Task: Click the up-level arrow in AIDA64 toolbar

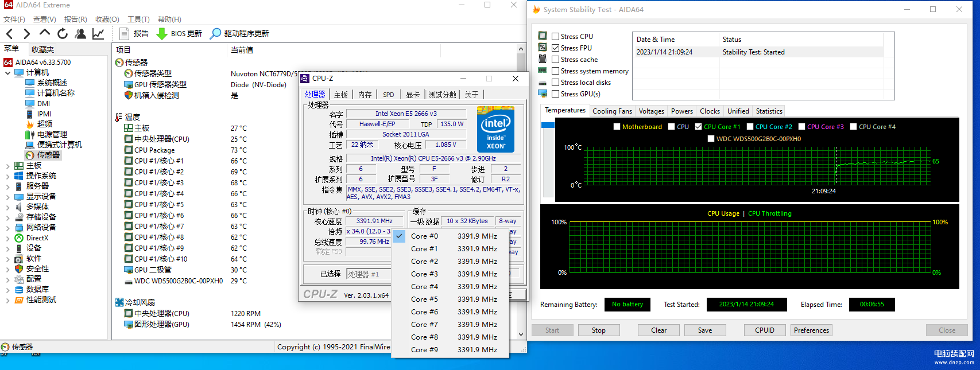Action: (x=45, y=33)
